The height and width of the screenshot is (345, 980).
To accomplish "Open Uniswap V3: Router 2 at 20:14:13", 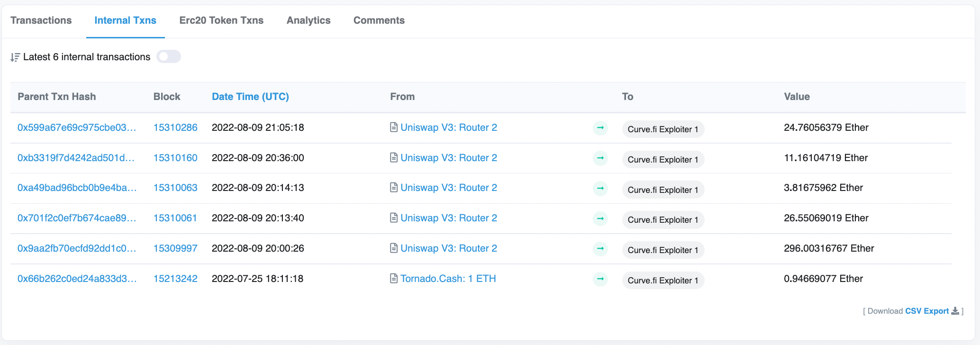I will pos(449,188).
